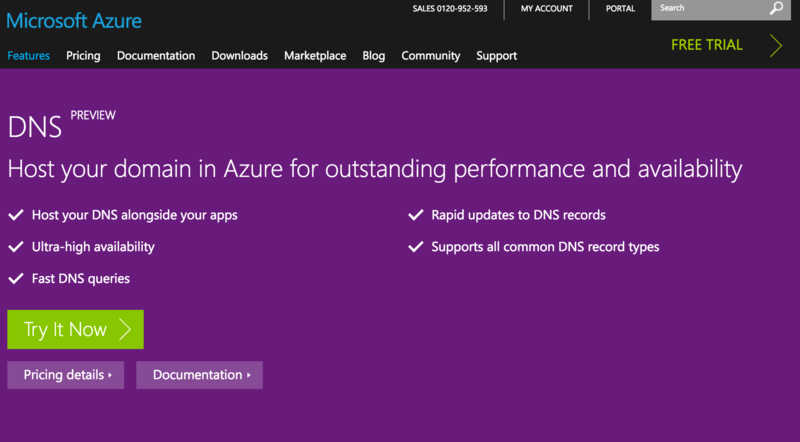Click 'Fast DNS queries' text
800x442 pixels.
pyautogui.click(x=81, y=279)
